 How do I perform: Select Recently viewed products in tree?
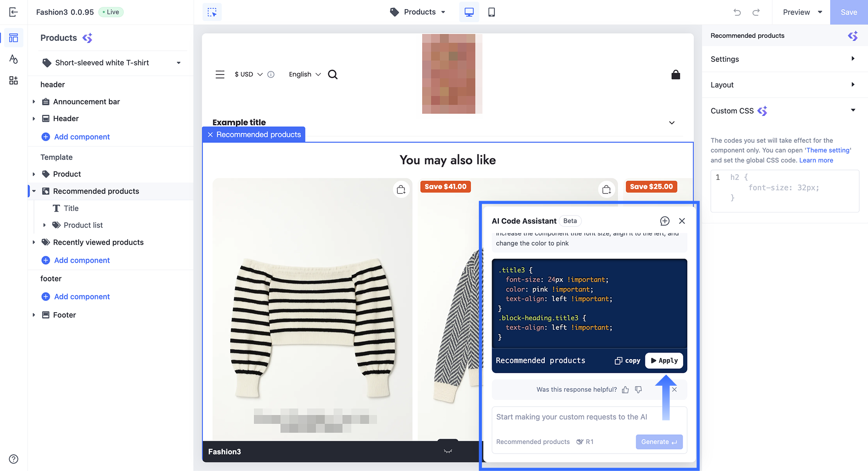(98, 242)
